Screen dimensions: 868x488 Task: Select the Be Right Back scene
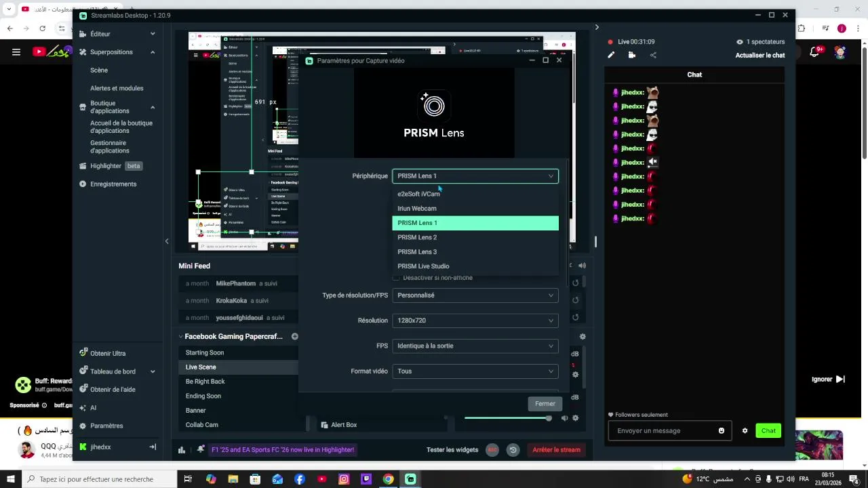(238, 382)
